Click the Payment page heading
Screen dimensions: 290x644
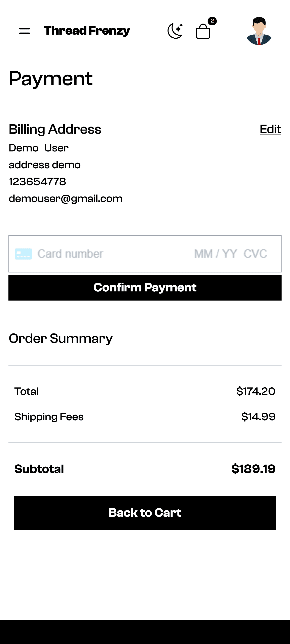51,79
